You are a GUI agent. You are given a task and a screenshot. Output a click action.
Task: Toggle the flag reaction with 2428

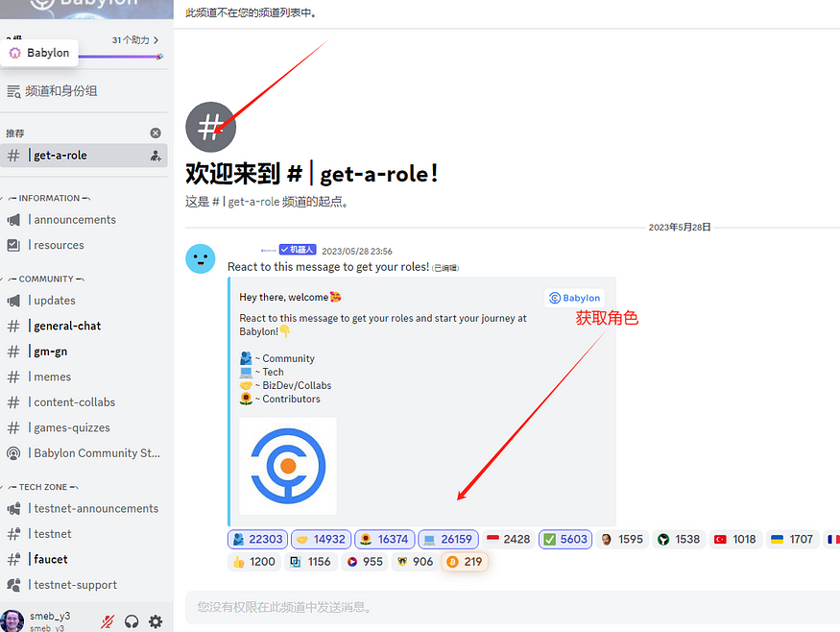(x=508, y=539)
